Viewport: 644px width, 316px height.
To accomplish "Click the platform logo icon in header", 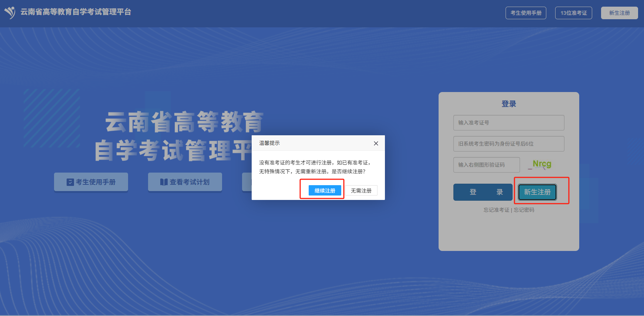I will (10, 13).
